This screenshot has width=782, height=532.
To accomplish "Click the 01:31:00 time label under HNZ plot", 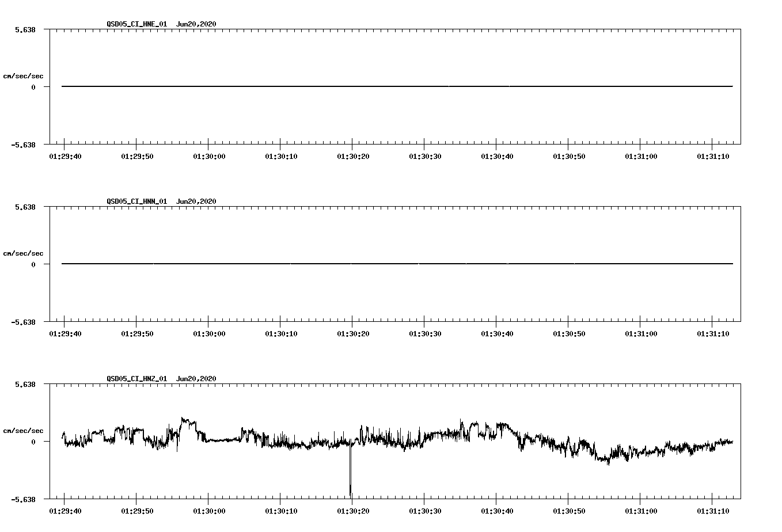I will click(x=640, y=511).
